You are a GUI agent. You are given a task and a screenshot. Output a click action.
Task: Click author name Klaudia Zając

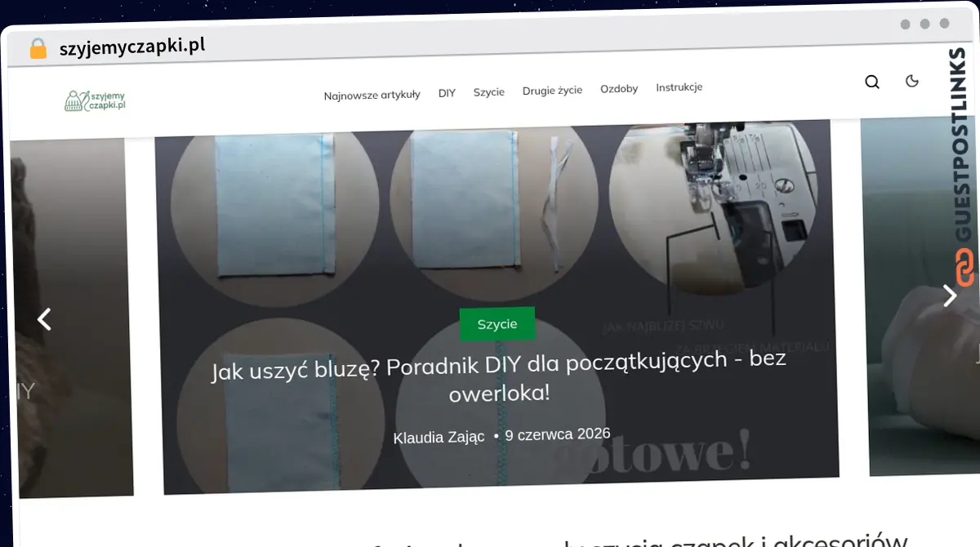coord(439,438)
